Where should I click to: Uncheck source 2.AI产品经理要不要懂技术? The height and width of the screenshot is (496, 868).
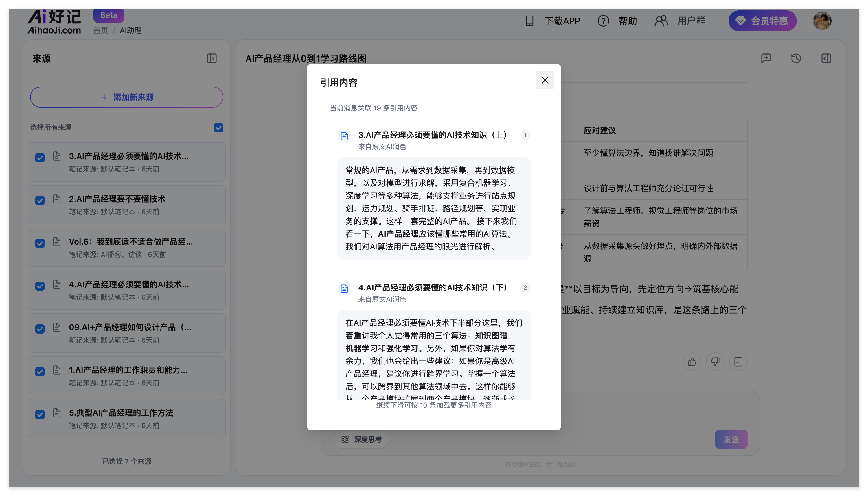(40, 201)
